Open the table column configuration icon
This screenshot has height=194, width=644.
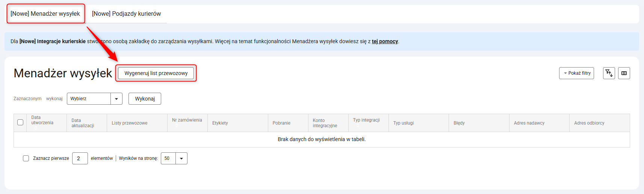coord(624,73)
